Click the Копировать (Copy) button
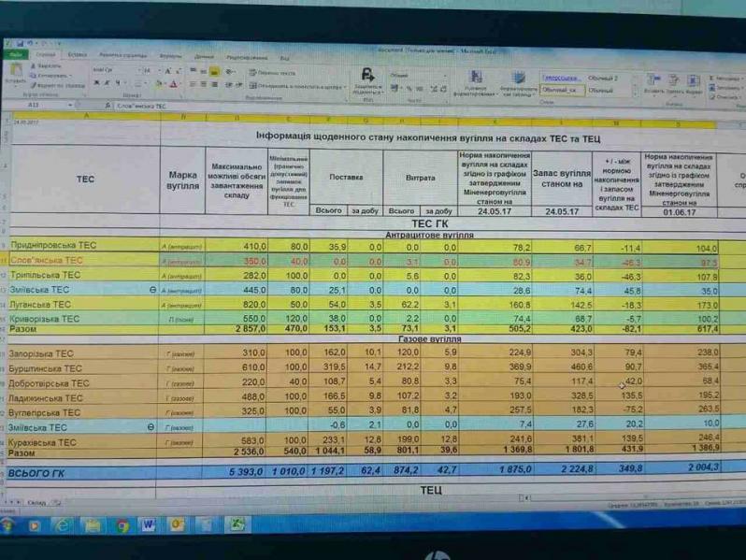 [47, 76]
